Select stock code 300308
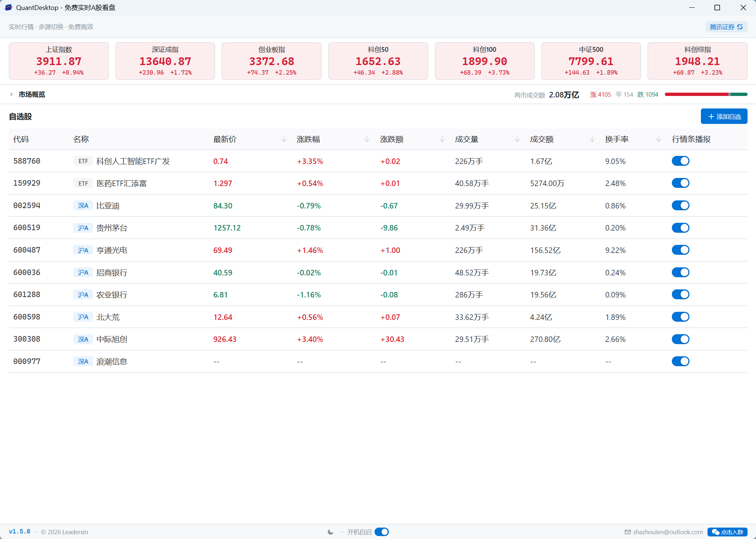 pyautogui.click(x=27, y=339)
